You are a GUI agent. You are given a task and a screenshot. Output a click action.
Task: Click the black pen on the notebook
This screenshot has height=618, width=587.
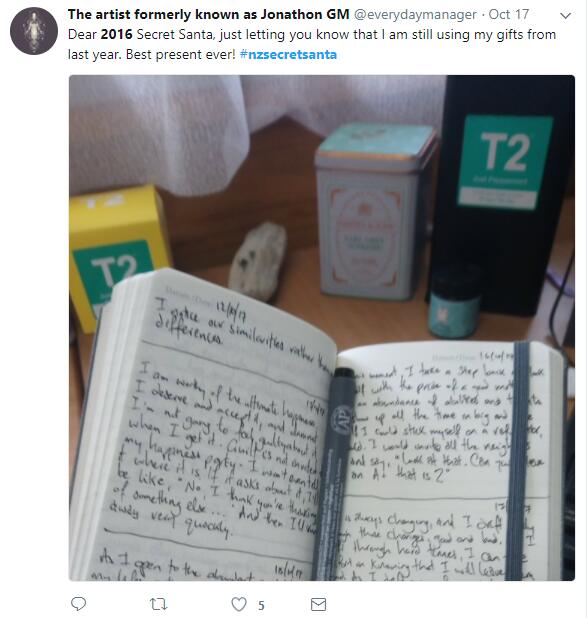[x=333, y=473]
